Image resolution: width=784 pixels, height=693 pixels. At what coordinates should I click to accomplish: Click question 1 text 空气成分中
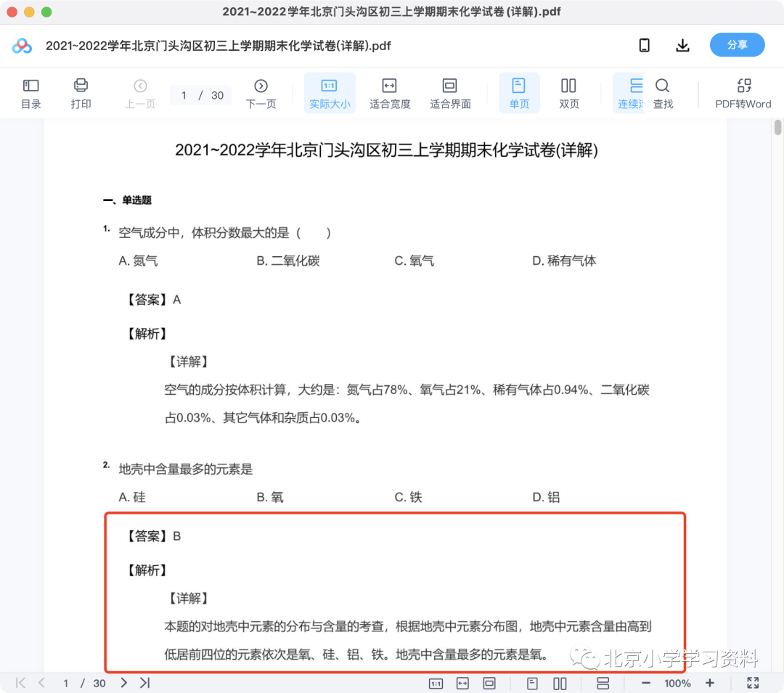point(224,233)
